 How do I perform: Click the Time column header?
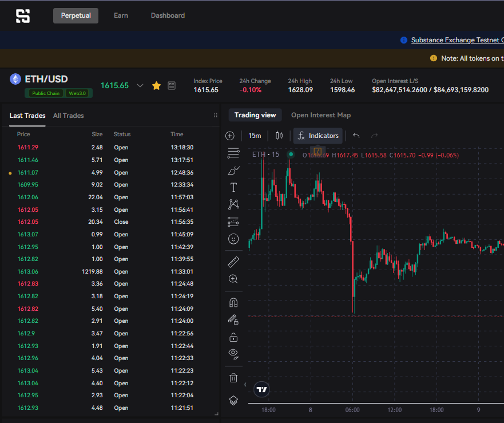177,134
